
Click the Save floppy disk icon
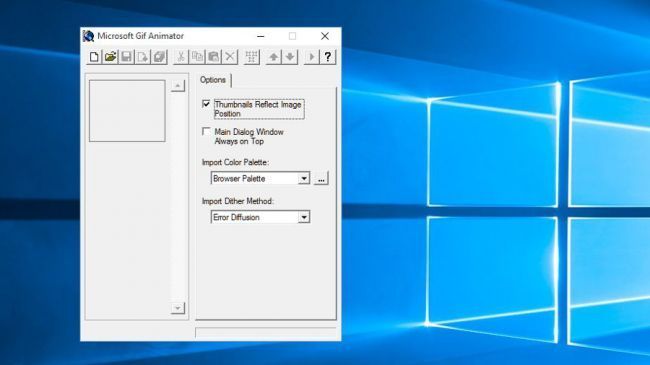[126, 57]
